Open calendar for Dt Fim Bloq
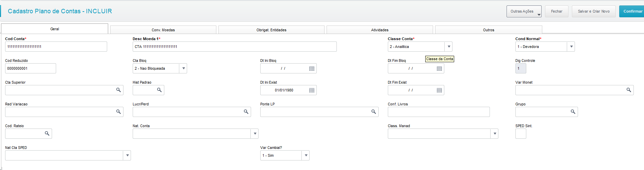The width and height of the screenshot is (644, 170). 439,69
